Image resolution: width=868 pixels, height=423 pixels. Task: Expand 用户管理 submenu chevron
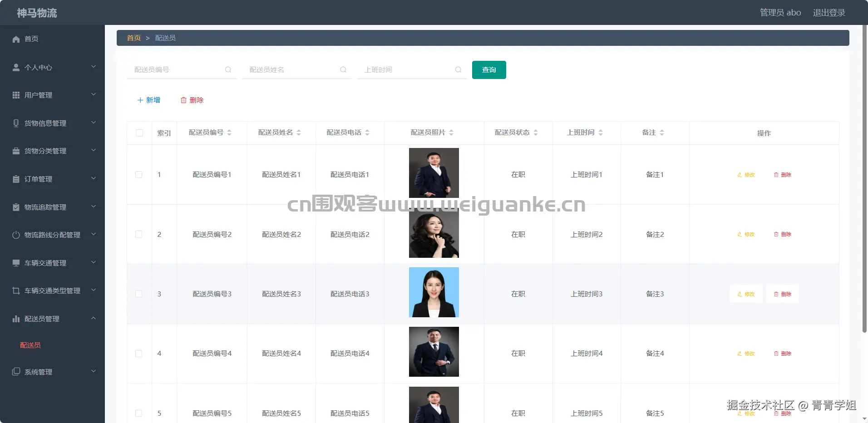pyautogui.click(x=94, y=94)
